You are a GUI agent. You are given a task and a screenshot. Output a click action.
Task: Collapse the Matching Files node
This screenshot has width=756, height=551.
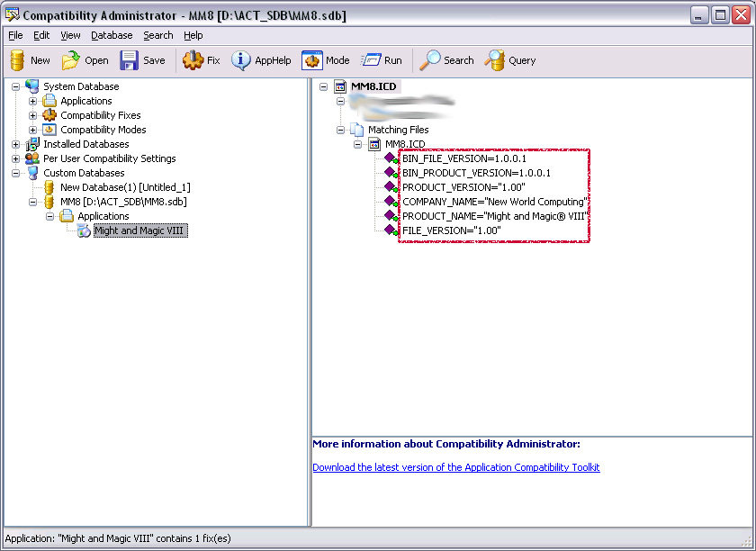point(340,130)
